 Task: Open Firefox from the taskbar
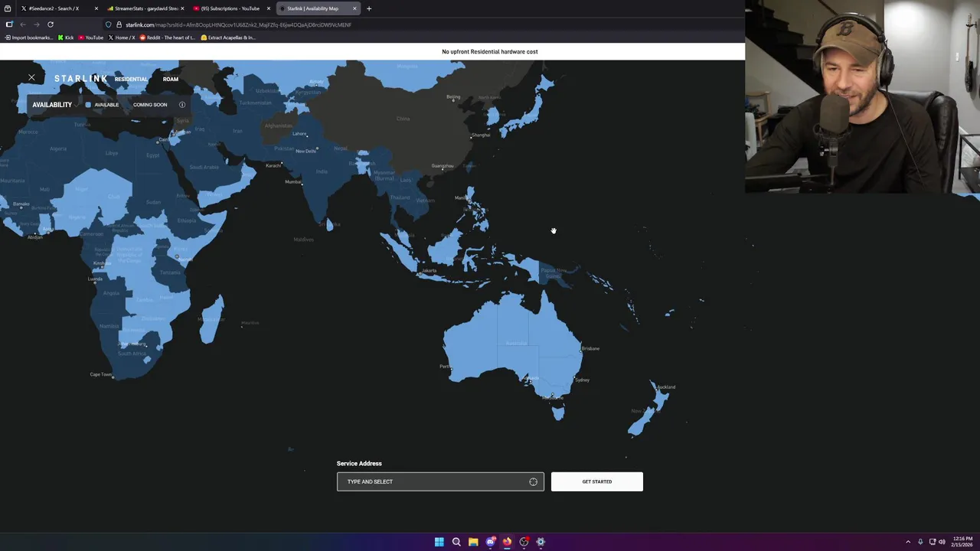tap(507, 542)
